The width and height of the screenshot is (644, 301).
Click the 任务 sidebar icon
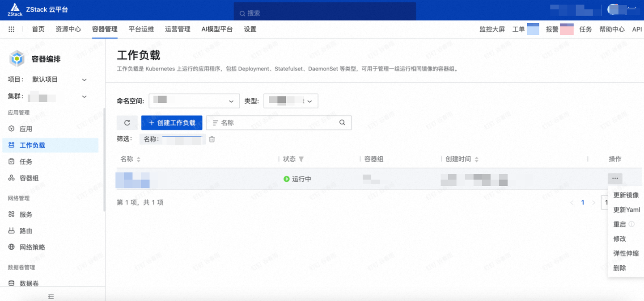pyautogui.click(x=12, y=161)
